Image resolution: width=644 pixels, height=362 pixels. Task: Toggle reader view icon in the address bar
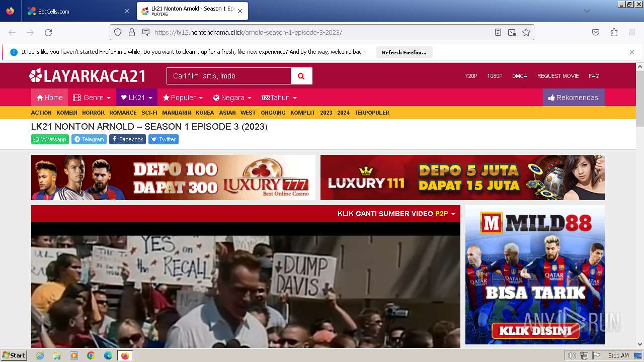tap(498, 32)
